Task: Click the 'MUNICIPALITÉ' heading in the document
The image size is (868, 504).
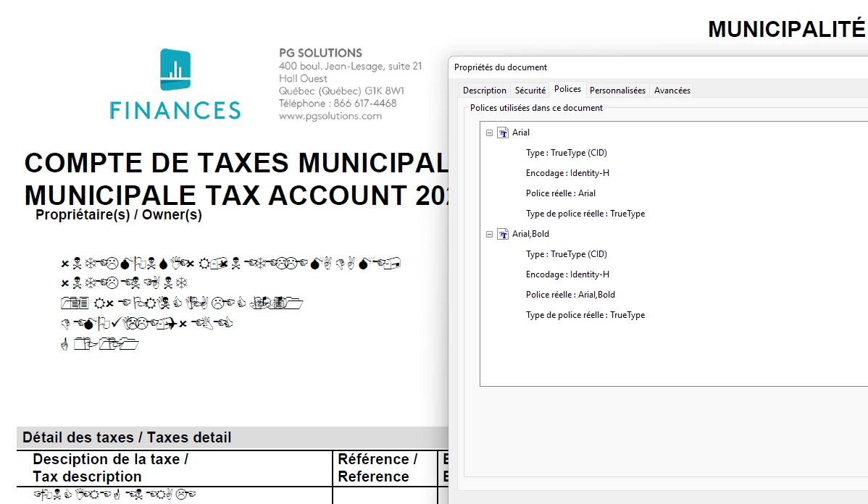Action: (x=787, y=29)
